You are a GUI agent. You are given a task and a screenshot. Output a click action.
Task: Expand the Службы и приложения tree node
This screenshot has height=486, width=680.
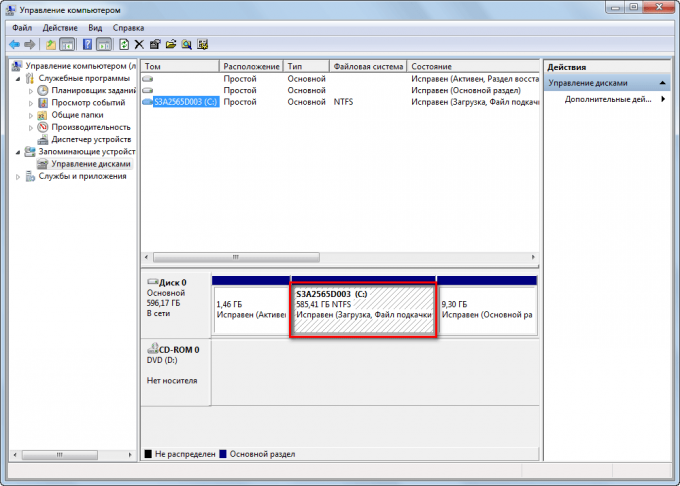click(x=18, y=176)
